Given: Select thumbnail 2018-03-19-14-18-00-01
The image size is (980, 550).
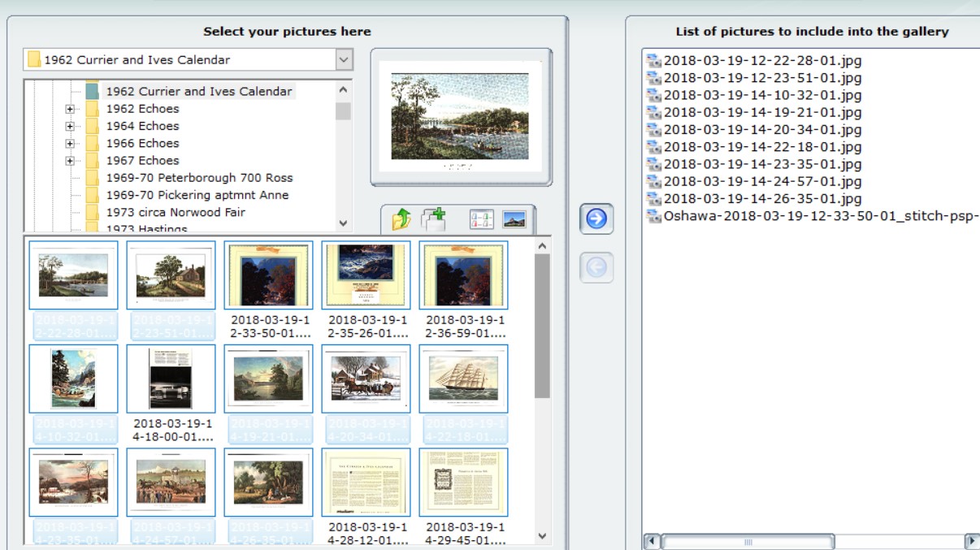Looking at the screenshot, I should tap(171, 379).
